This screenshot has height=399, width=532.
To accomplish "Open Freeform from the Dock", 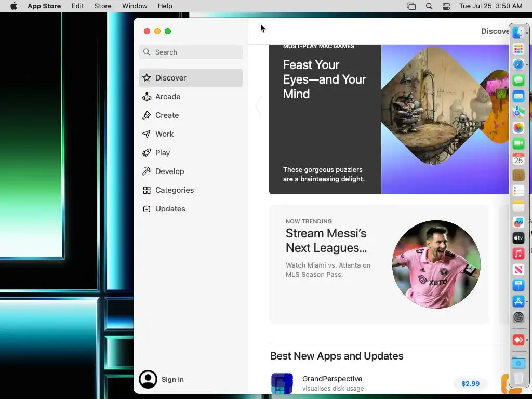I will pyautogui.click(x=518, y=222).
